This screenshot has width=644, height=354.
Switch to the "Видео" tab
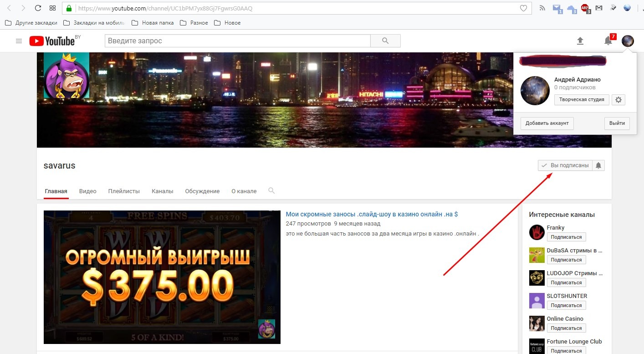(x=87, y=191)
